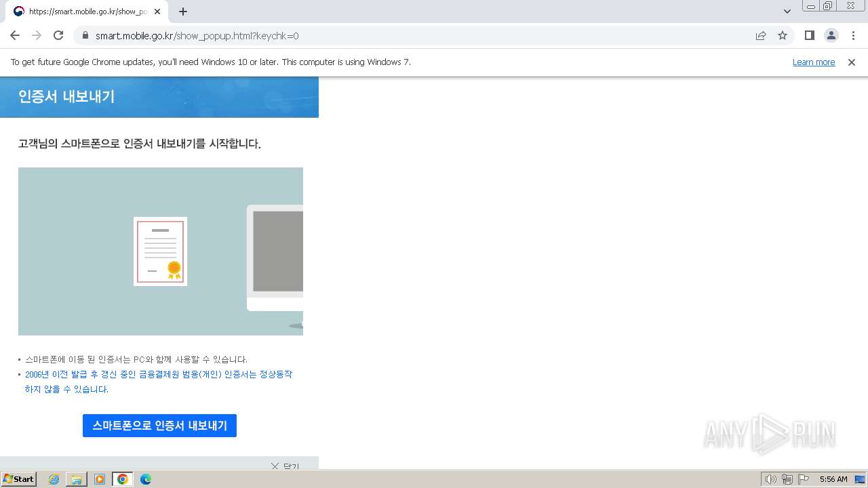Viewport: 868px width, 488px height.
Task: Close the smart.mobile.go.kr tab
Action: pyautogui.click(x=157, y=12)
